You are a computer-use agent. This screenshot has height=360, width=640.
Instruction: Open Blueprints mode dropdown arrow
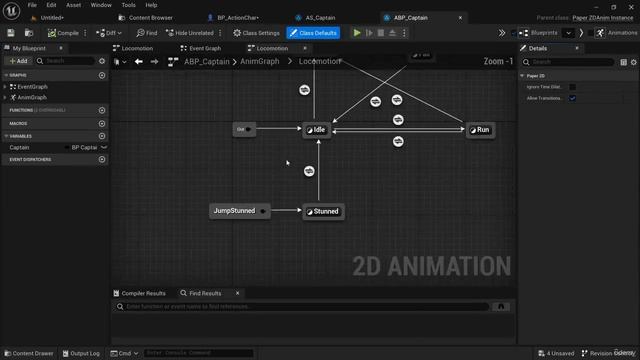(568, 33)
